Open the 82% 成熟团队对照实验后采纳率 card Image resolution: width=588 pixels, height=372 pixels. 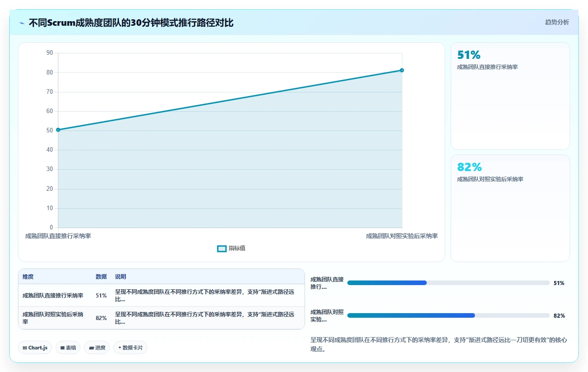pos(510,208)
